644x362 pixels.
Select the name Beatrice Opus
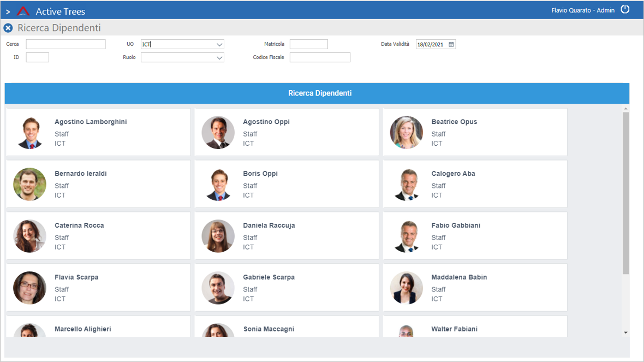[454, 122]
